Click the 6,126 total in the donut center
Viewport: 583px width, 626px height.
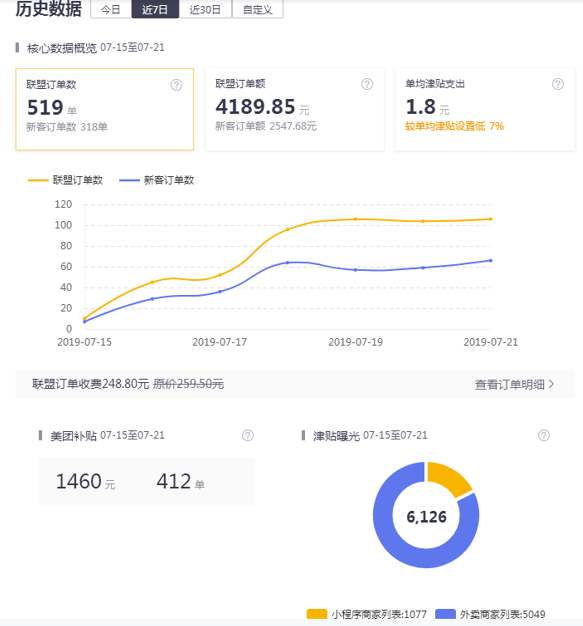click(426, 517)
